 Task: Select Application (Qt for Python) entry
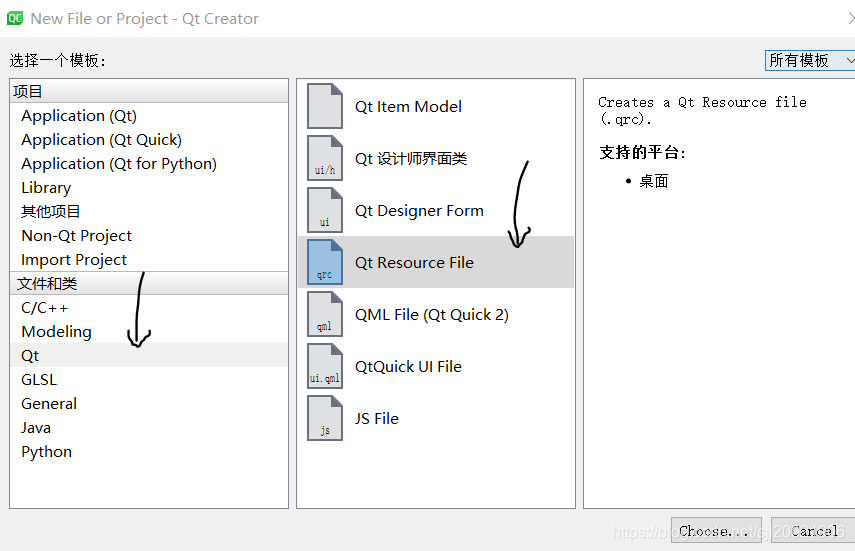tap(149, 164)
